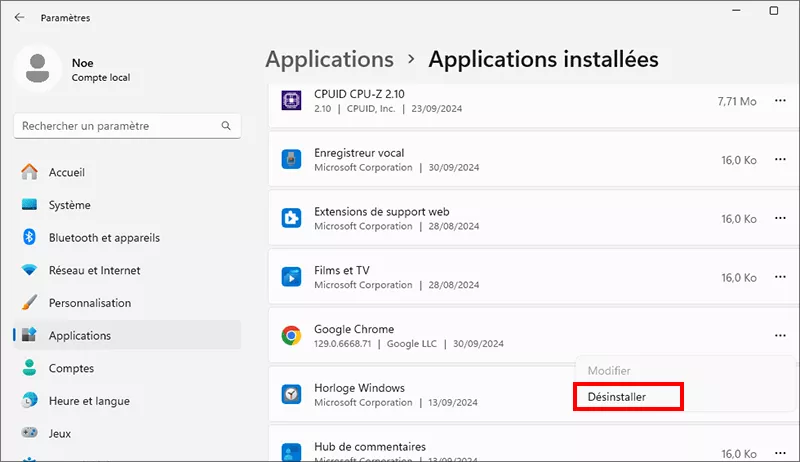
Task: Click the Paramètres window title
Action: click(65, 18)
